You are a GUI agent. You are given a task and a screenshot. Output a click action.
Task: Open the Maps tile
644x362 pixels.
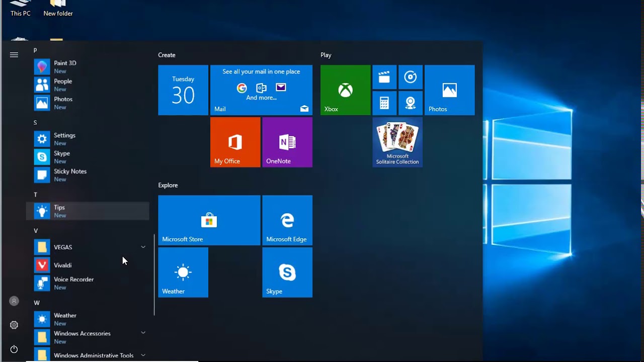coord(411,103)
